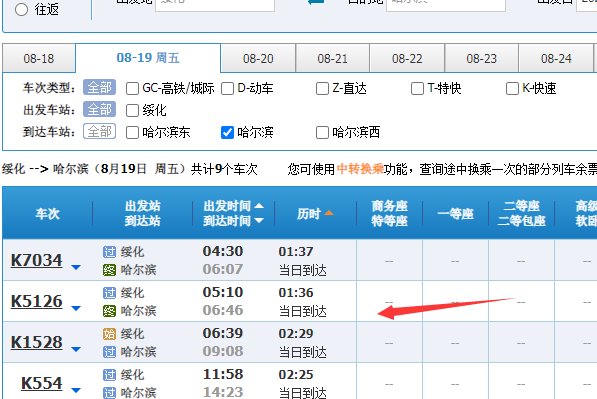The width and height of the screenshot is (597, 399).
Task: Click the 出发地 departure input field
Action: click(215, 5)
